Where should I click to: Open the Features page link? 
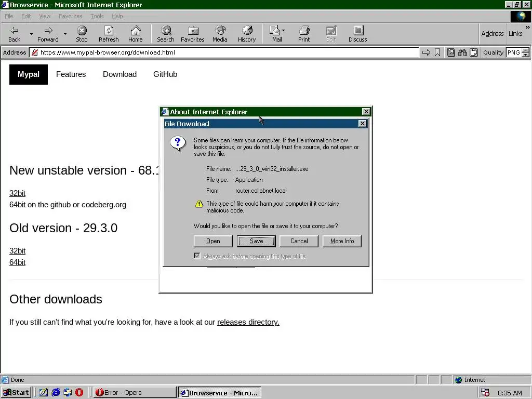(x=71, y=74)
